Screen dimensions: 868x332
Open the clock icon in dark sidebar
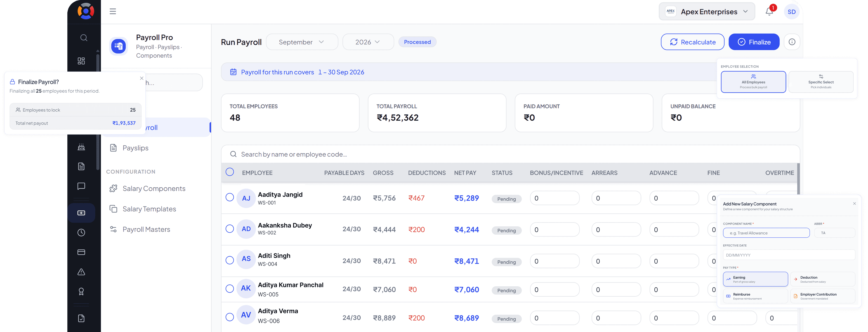[x=81, y=233]
